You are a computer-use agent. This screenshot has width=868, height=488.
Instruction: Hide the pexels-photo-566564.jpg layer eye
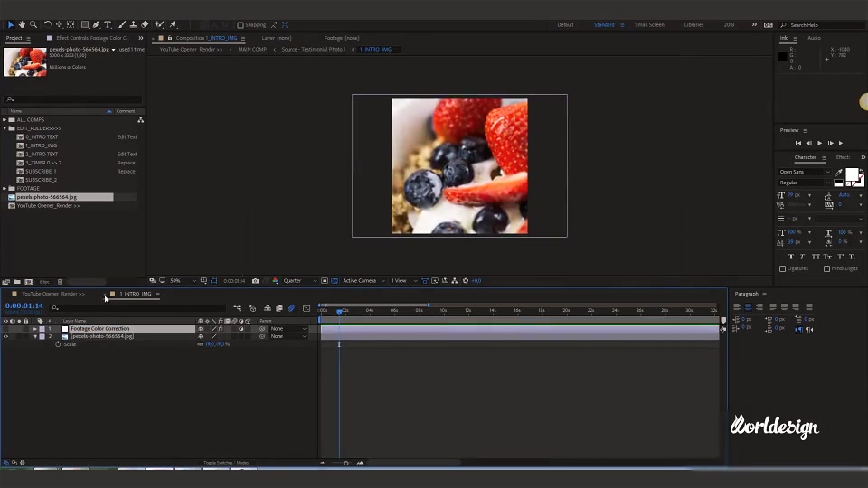pos(6,336)
